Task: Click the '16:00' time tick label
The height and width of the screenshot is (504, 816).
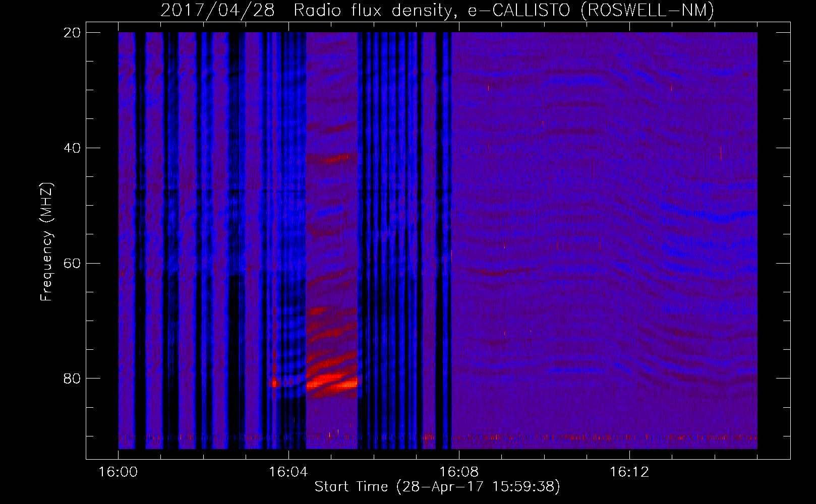Action: click(x=118, y=472)
